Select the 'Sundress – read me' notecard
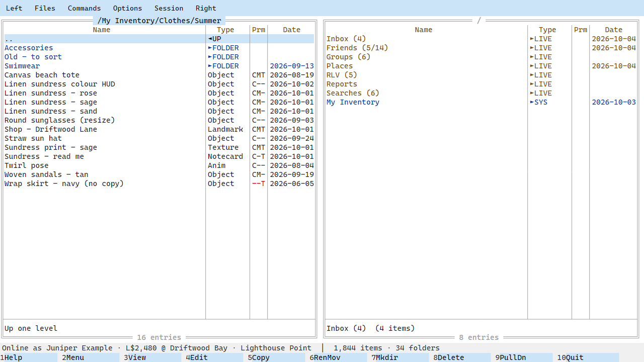 pos(159,156)
